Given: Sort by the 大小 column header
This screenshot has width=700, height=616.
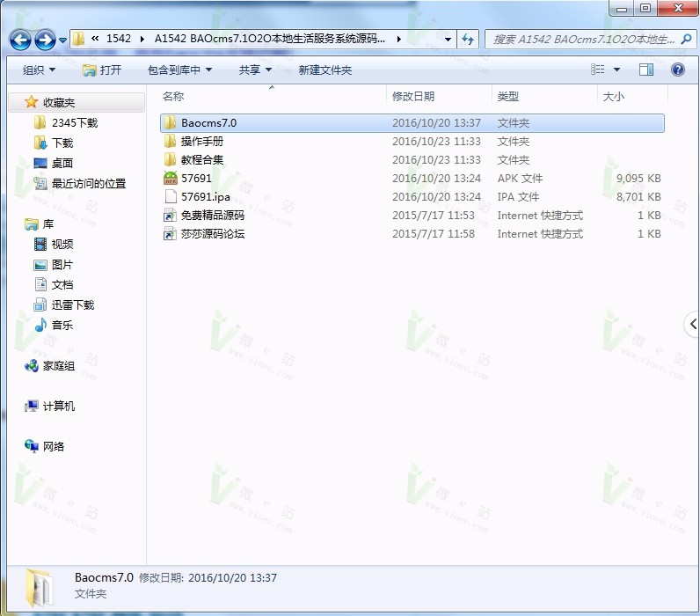Looking at the screenshot, I should pos(614,96).
